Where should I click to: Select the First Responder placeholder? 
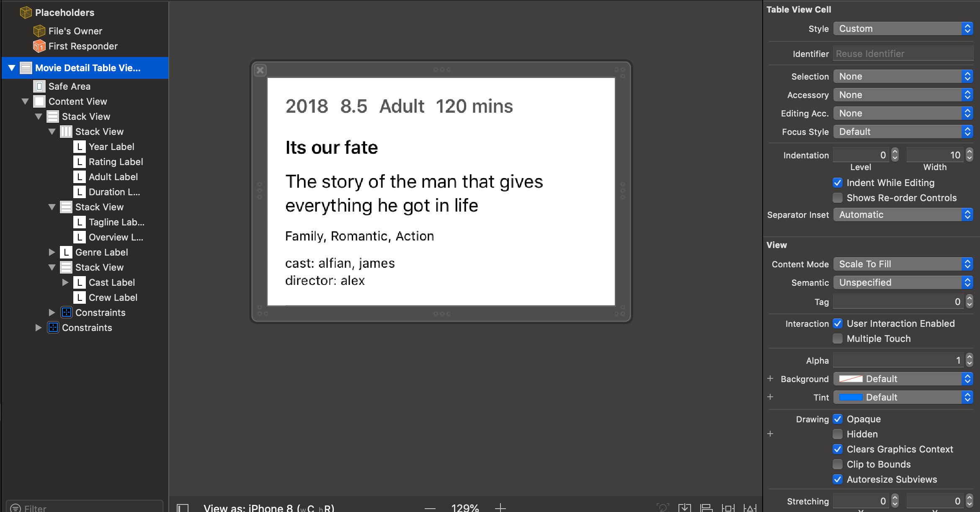(83, 46)
